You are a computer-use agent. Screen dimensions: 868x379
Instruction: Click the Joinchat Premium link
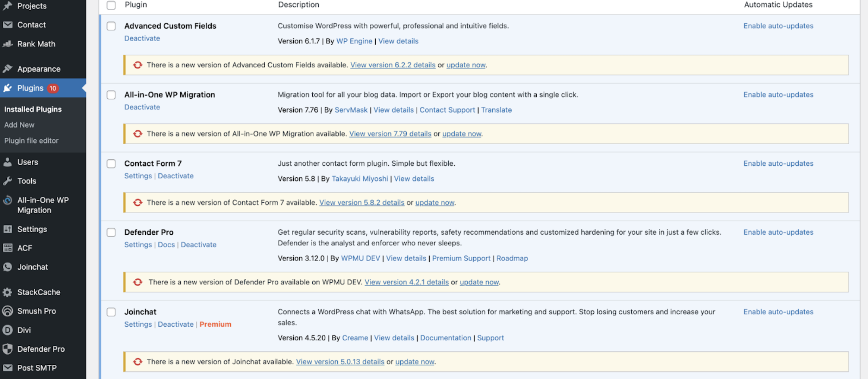215,324
